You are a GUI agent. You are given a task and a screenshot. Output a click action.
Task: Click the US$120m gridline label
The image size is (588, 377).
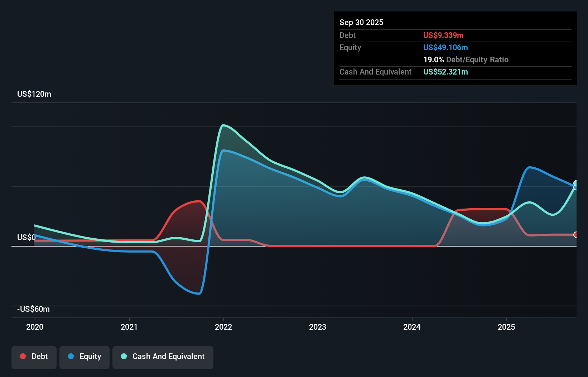click(x=34, y=94)
